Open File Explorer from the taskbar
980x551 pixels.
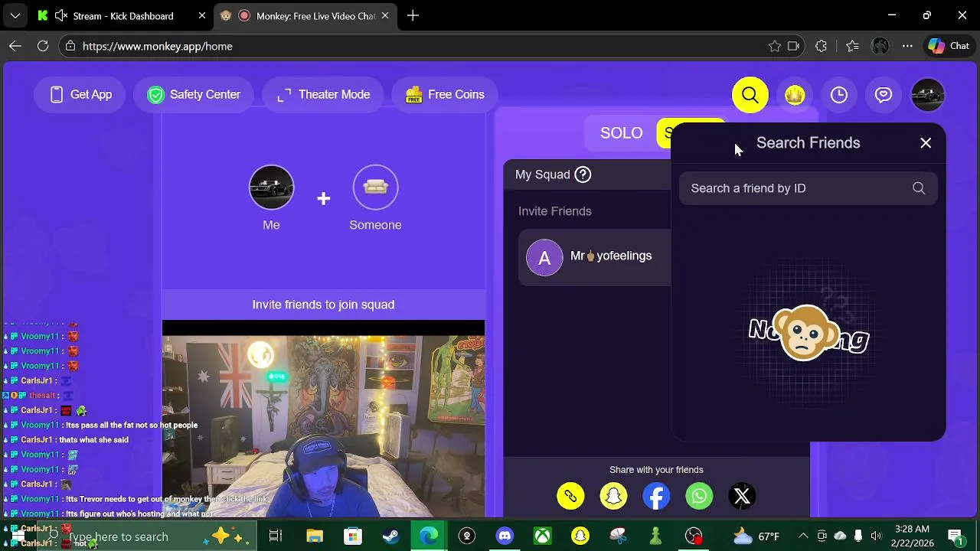[315, 536]
